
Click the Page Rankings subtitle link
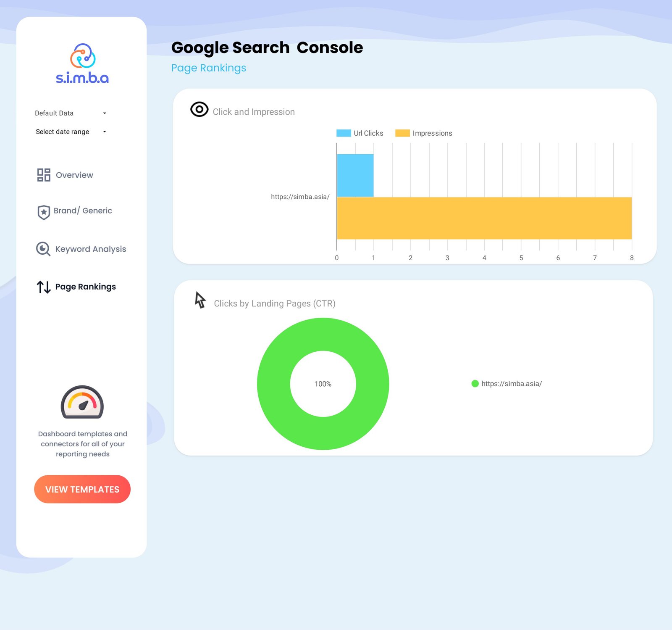pyautogui.click(x=209, y=68)
